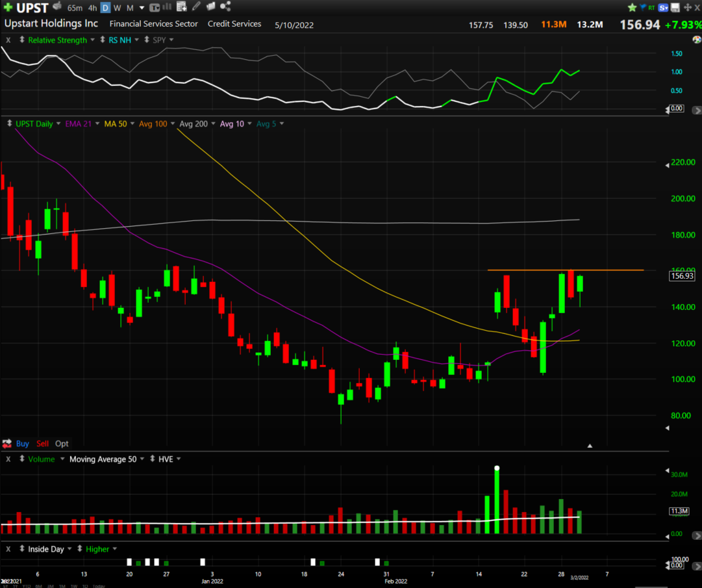Expand the Avg 5 dropdown arrow

click(x=282, y=123)
